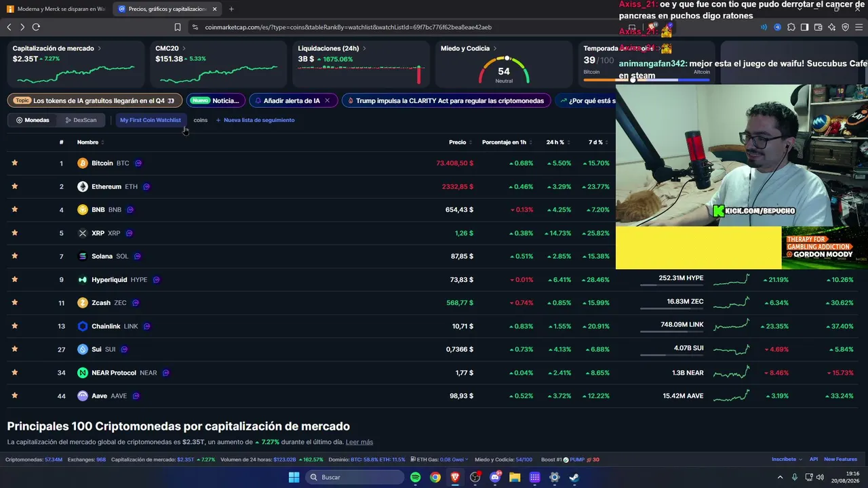Click the Ethereum coin logo
868x488 pixels.
click(83, 186)
